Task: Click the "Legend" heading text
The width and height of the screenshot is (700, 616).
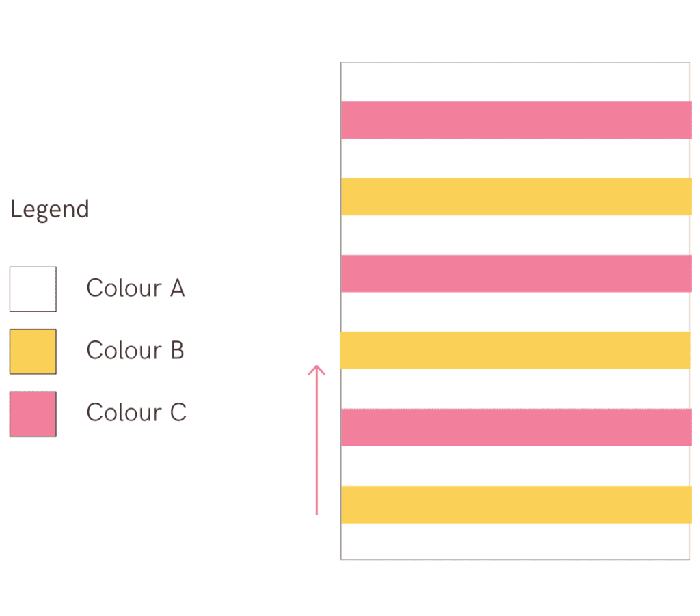Action: click(x=50, y=209)
